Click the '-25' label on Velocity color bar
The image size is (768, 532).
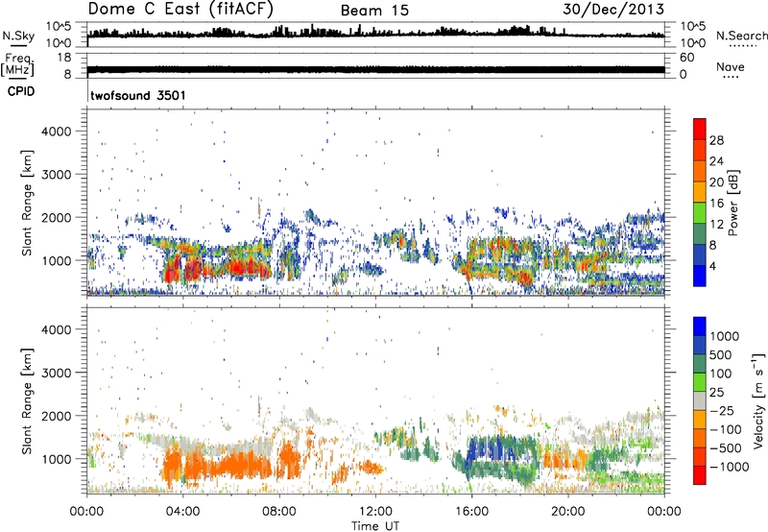click(722, 410)
